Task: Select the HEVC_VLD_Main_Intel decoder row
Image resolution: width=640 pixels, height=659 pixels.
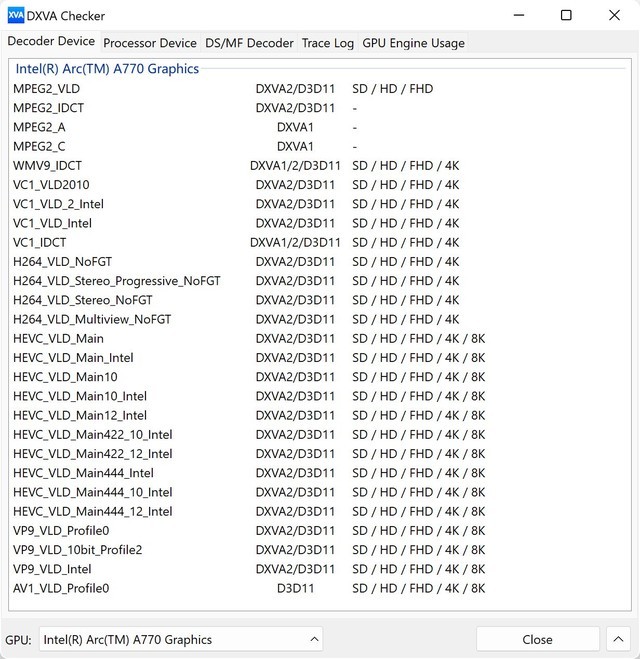Action: [319, 358]
